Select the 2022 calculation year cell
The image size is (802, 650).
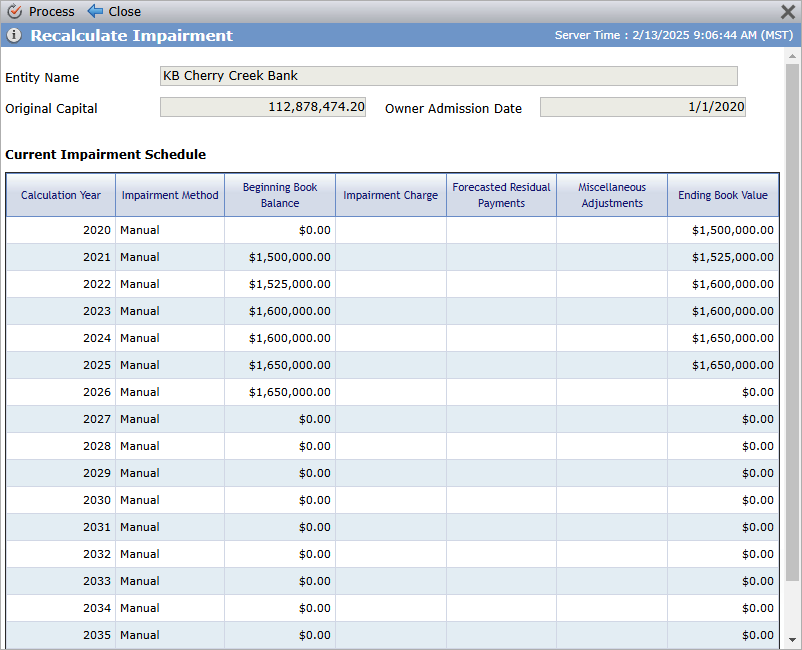click(61, 284)
